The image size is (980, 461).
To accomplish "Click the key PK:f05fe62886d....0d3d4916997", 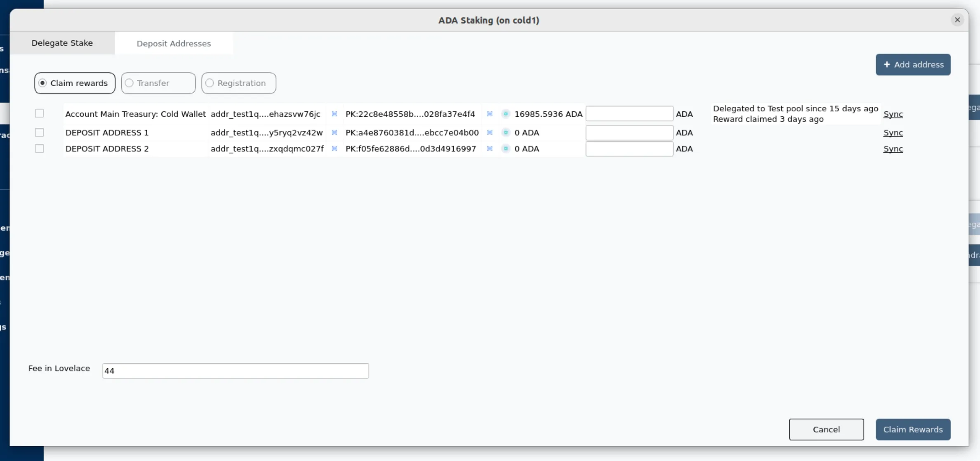I will [411, 148].
